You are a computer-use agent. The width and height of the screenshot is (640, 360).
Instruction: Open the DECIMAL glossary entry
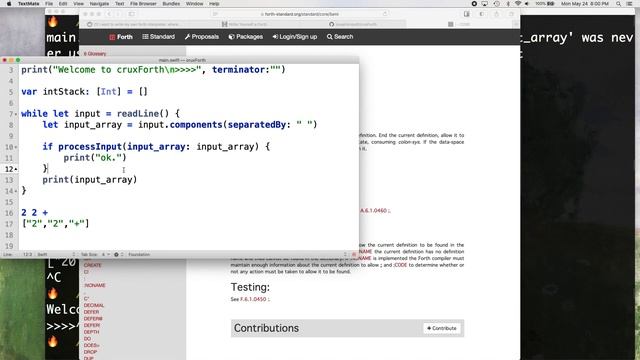[x=94, y=305]
